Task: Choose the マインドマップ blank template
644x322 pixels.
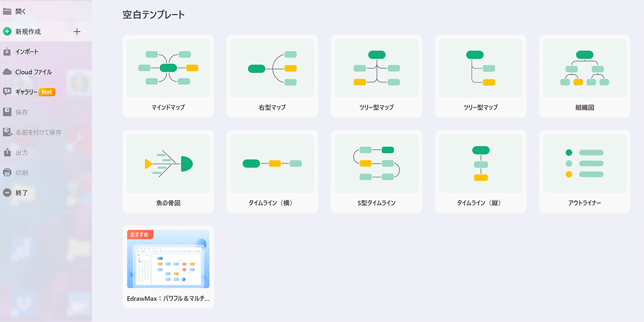Action: (x=168, y=76)
